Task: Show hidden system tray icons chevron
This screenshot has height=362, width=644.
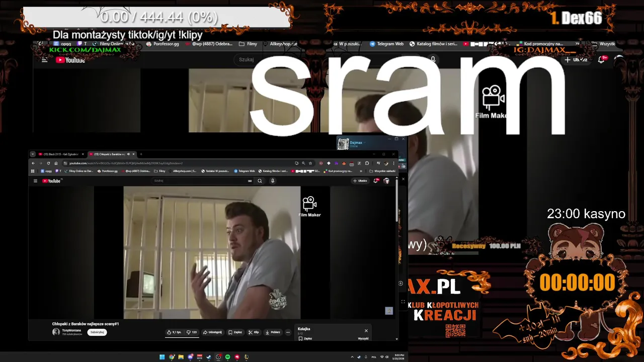Action: [x=352, y=357]
